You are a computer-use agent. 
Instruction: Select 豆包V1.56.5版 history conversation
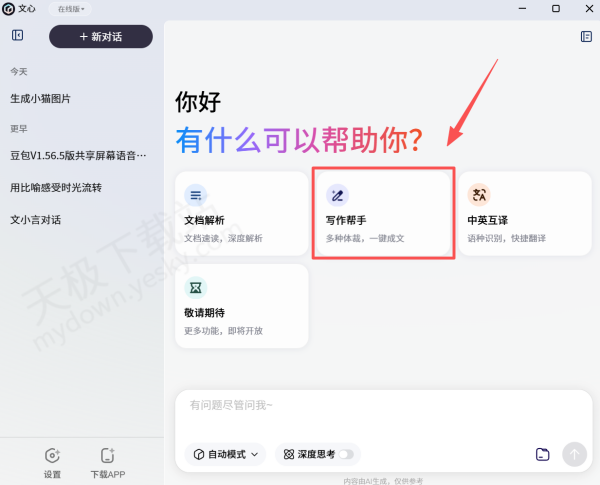78,156
